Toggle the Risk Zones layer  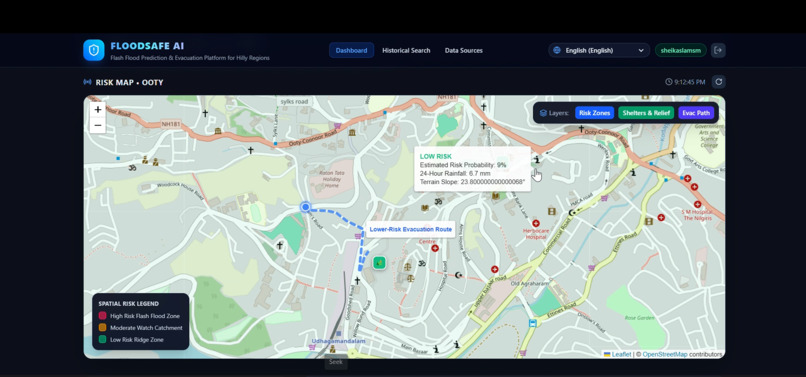[x=594, y=113]
